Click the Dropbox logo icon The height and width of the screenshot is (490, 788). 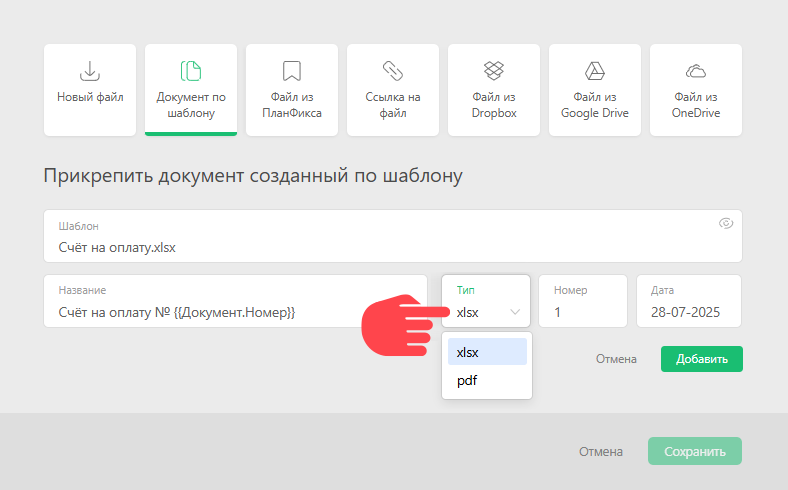(494, 71)
